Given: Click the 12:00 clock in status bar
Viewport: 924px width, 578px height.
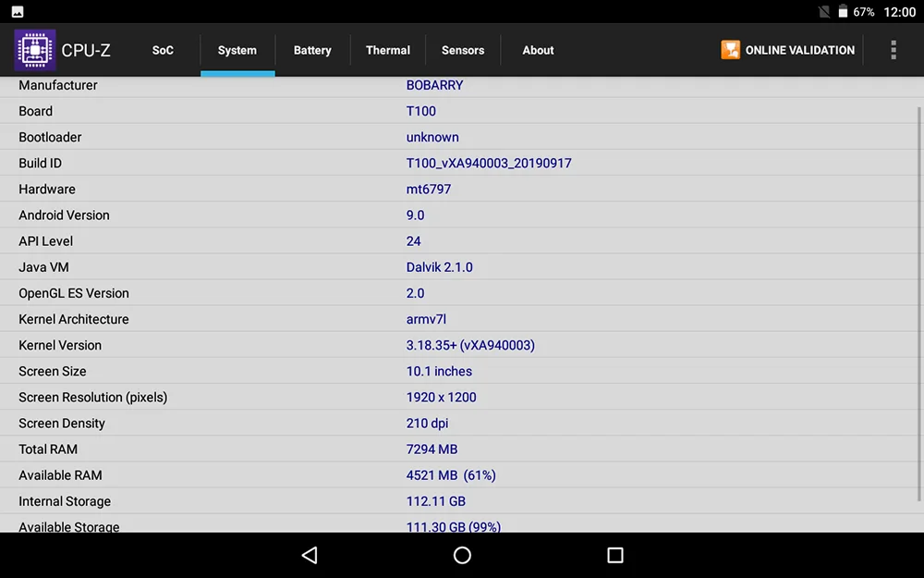Looking at the screenshot, I should click(899, 12).
